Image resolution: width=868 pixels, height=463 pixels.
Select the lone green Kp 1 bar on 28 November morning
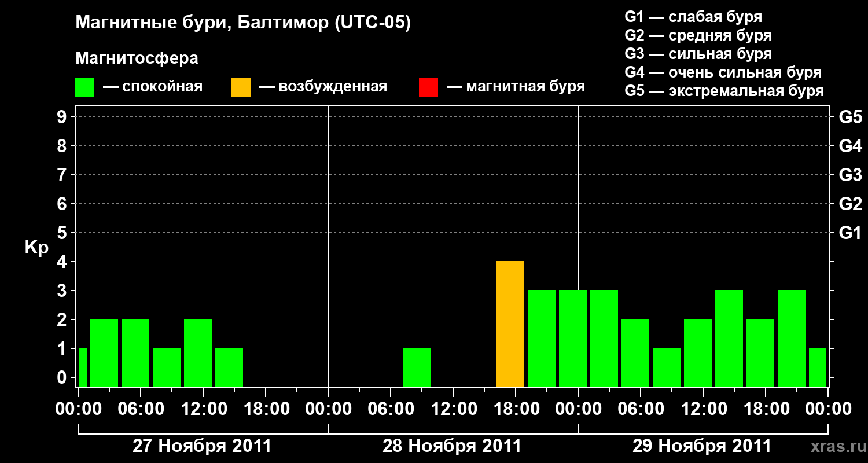coord(417,367)
